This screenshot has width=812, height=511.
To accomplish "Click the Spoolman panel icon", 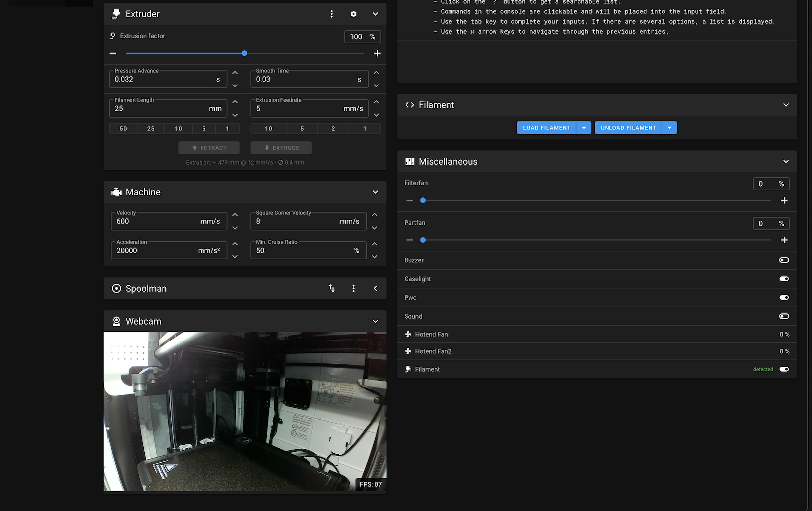I will [116, 288].
